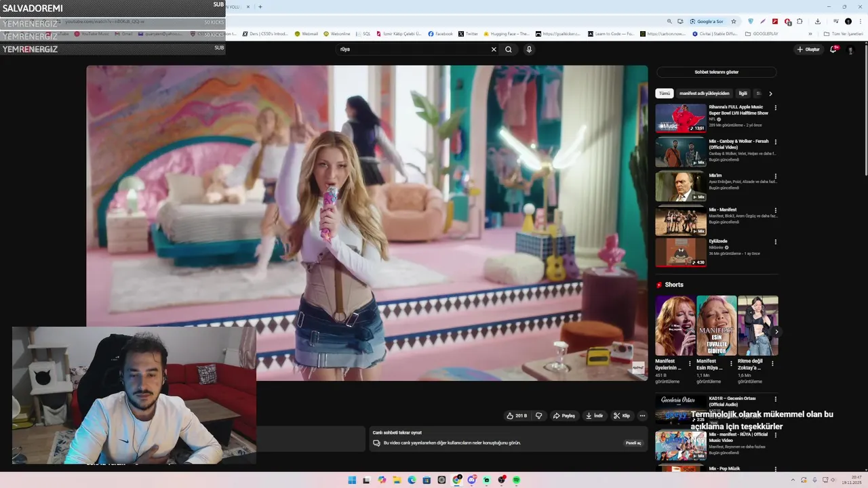Open new browser tab
The height and width of the screenshot is (488, 868).
[x=260, y=7]
